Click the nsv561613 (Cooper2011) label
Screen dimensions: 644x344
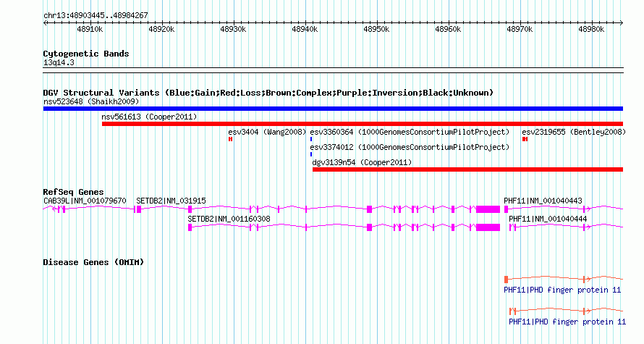(149, 117)
